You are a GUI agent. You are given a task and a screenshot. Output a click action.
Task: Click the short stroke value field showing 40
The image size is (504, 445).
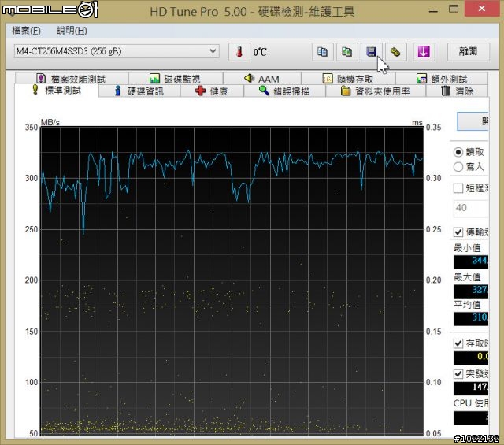coord(471,208)
